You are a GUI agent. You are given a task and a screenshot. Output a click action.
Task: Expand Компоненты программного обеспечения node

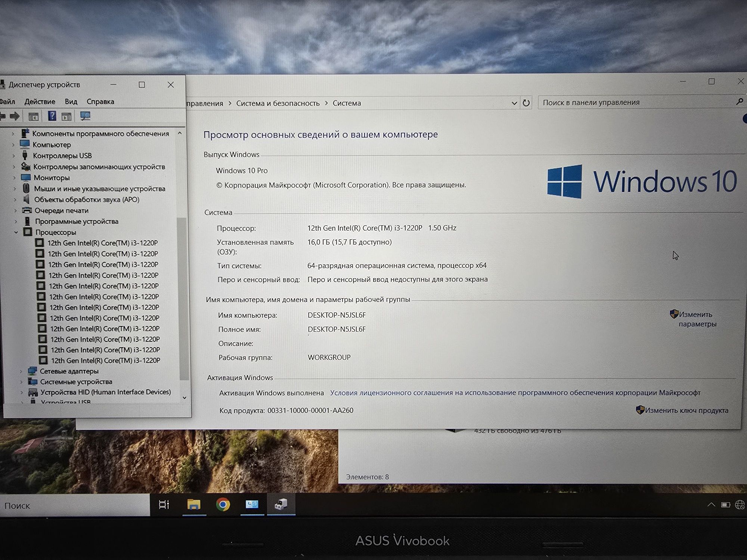pos(13,133)
